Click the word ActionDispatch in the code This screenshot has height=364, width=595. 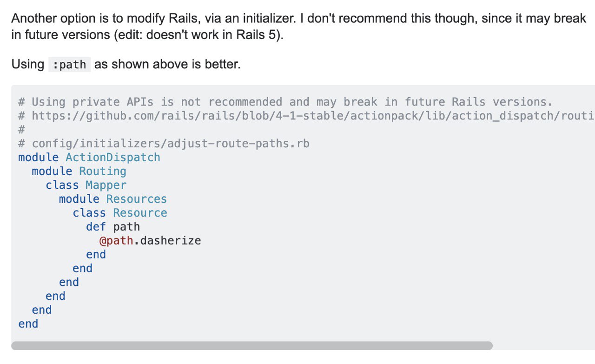click(x=113, y=157)
